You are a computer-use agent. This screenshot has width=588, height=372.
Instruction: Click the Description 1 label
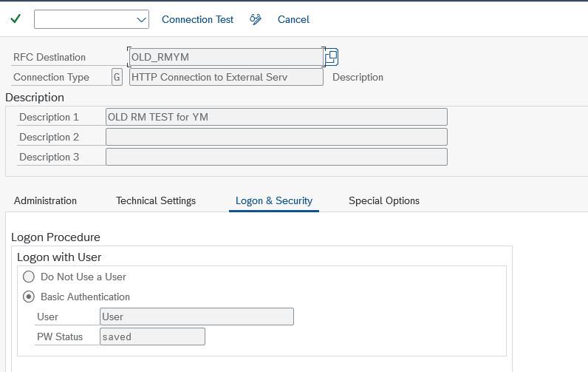point(49,117)
